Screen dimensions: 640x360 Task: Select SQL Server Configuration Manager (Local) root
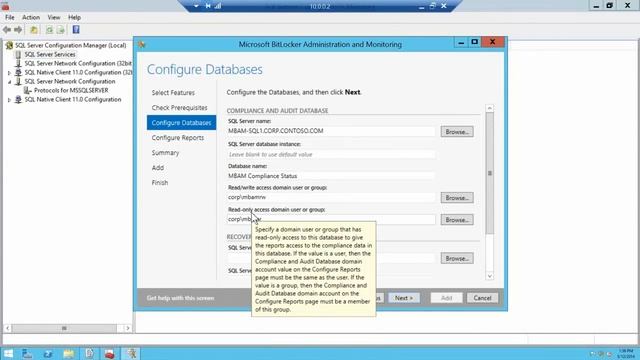tap(70, 45)
